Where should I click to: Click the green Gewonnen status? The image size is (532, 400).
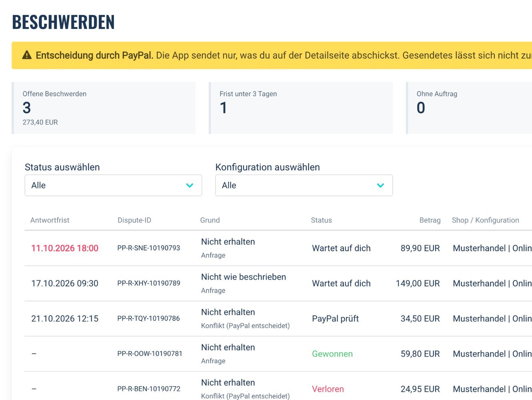coord(332,354)
